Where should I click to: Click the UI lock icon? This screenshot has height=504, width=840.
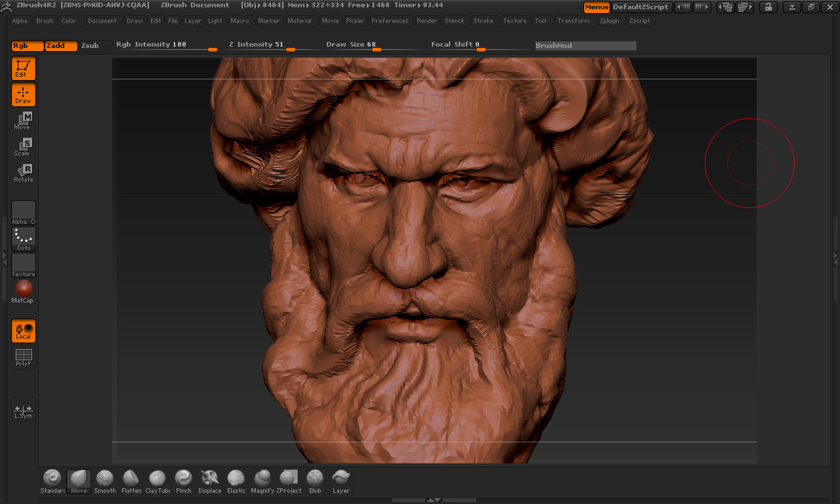coord(768,7)
